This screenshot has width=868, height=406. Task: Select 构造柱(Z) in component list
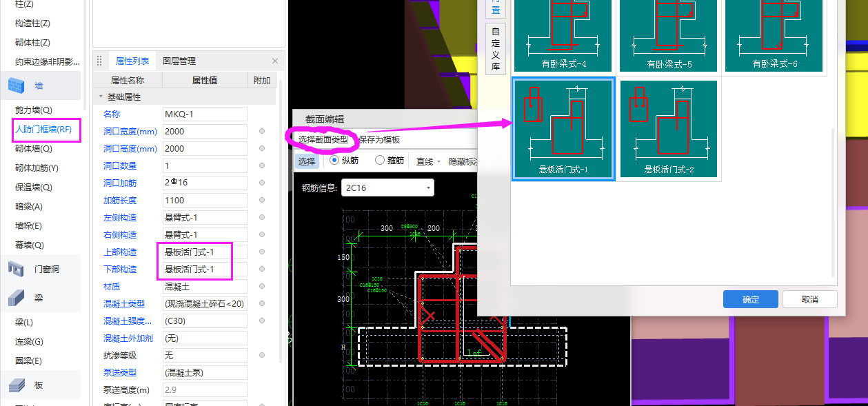(x=32, y=23)
